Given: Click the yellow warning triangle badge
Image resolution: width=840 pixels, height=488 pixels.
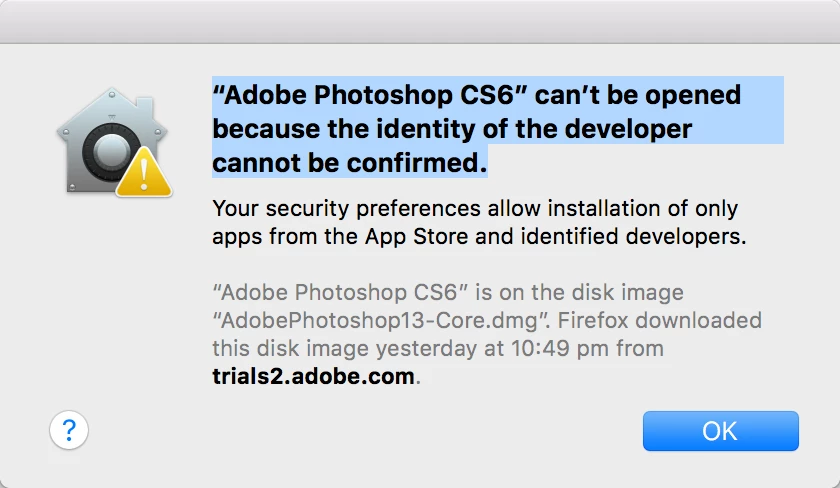Looking at the screenshot, I should click(144, 173).
